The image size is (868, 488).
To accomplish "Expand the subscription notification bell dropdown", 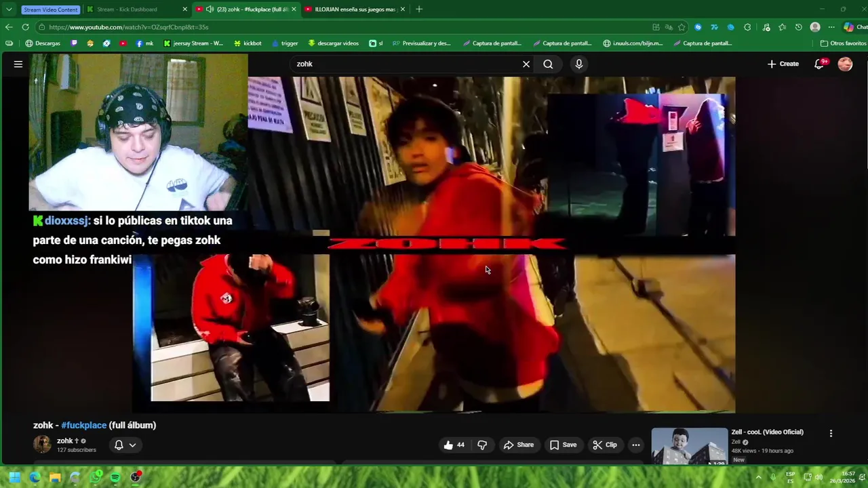I will tap(125, 445).
